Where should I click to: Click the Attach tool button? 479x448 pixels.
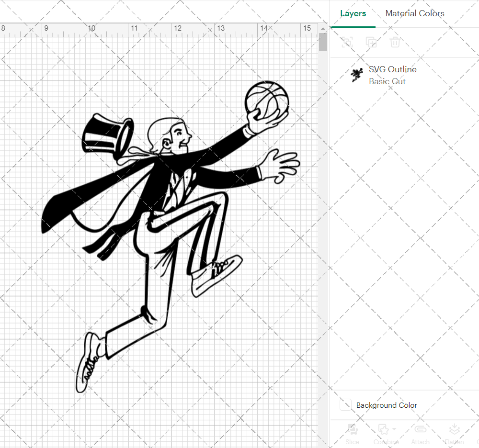421,434
